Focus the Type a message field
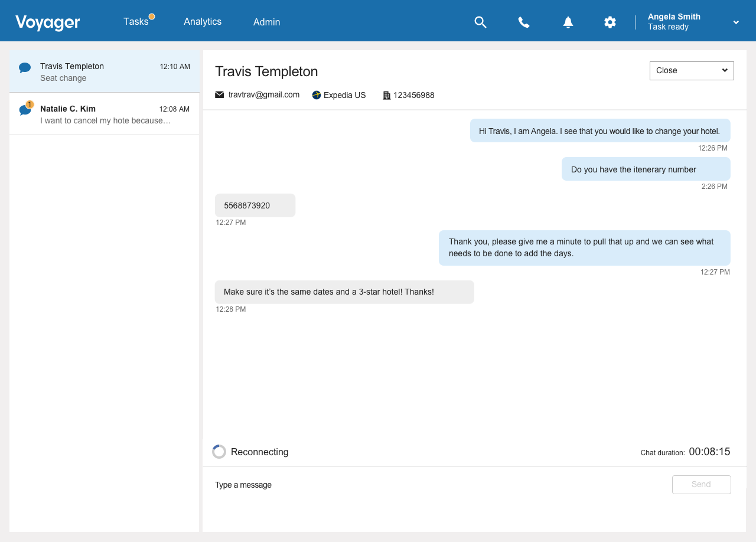 (437, 485)
